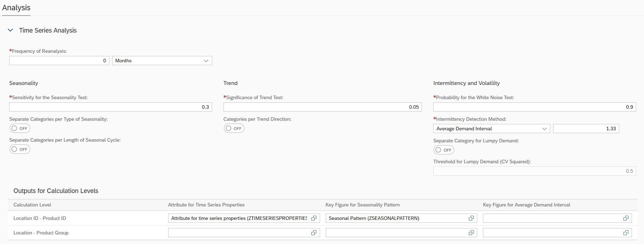The image size is (644, 244).
Task: Click the Location - Product Group row label
Action: [41, 233]
